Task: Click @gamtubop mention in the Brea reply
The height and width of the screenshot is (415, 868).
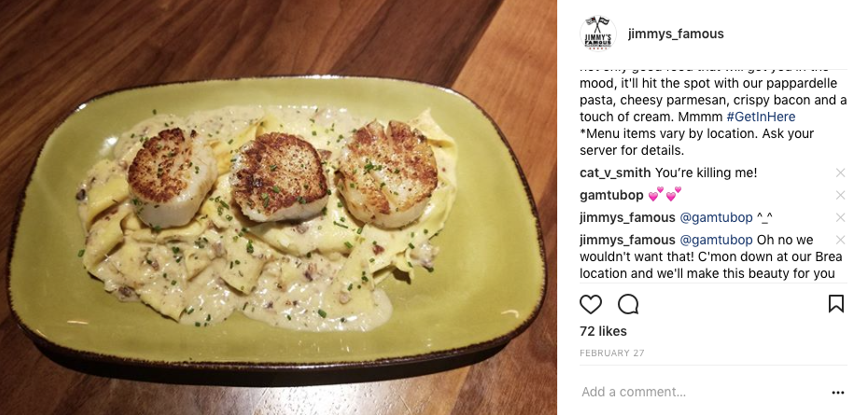Action: pos(716,241)
